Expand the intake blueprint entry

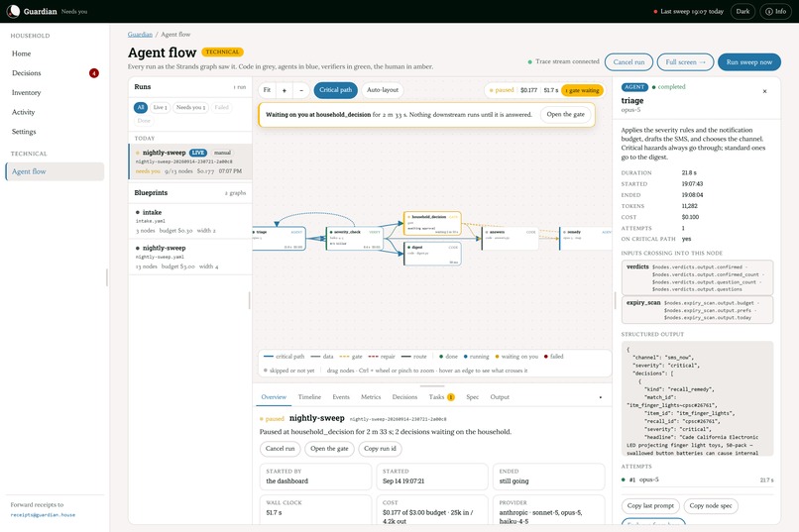coord(190,221)
